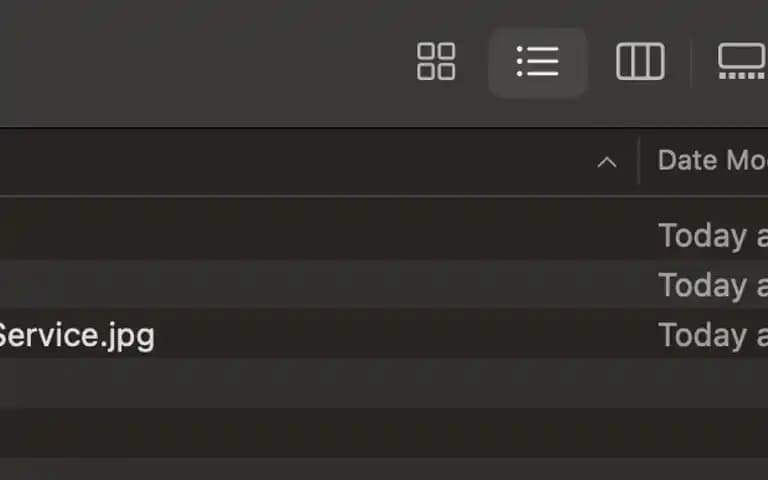Select the topmost file row
Image resolution: width=768 pixels, height=480 pixels.
coord(384,235)
